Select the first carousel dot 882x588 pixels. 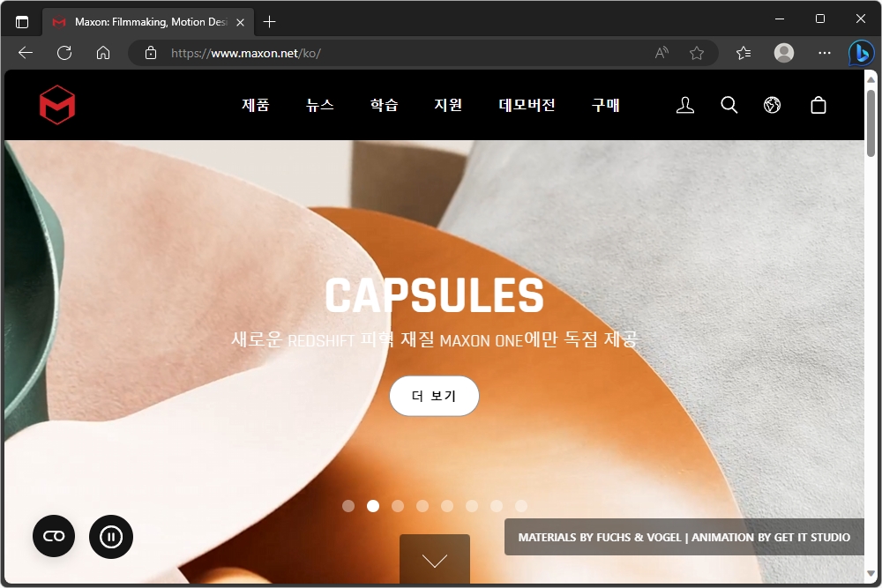click(x=348, y=506)
